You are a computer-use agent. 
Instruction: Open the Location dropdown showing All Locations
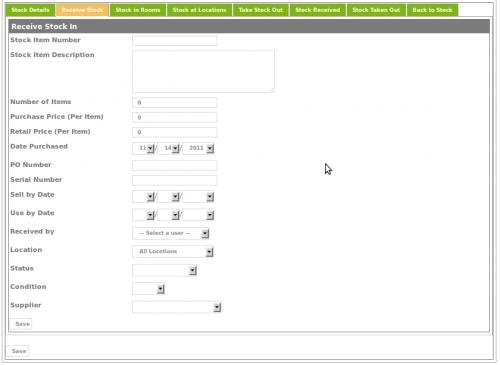[x=173, y=252]
